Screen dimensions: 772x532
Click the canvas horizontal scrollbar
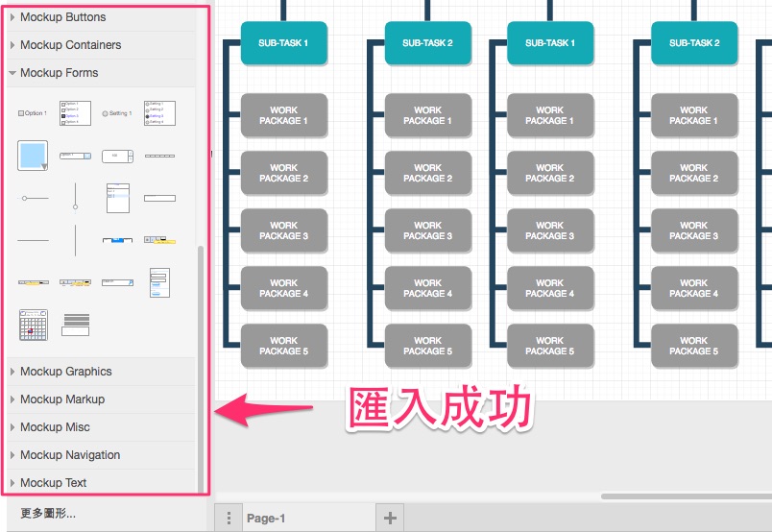coord(687,496)
